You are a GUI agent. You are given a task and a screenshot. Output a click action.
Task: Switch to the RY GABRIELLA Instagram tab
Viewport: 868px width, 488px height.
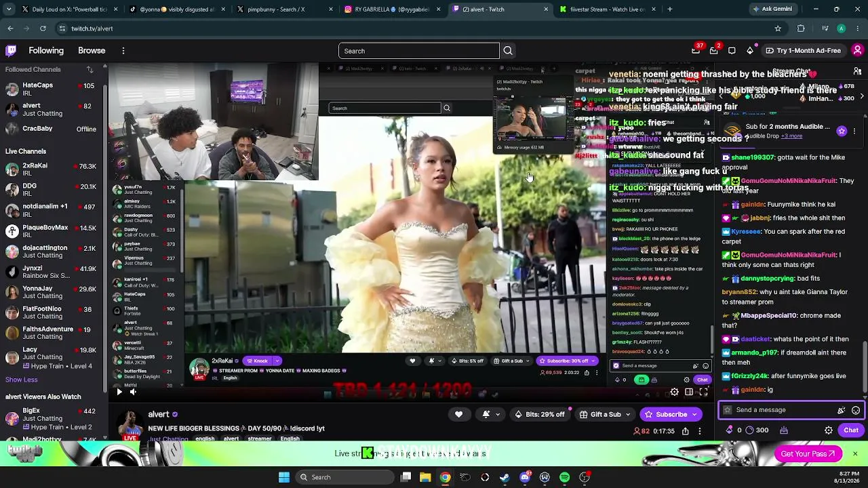click(393, 9)
